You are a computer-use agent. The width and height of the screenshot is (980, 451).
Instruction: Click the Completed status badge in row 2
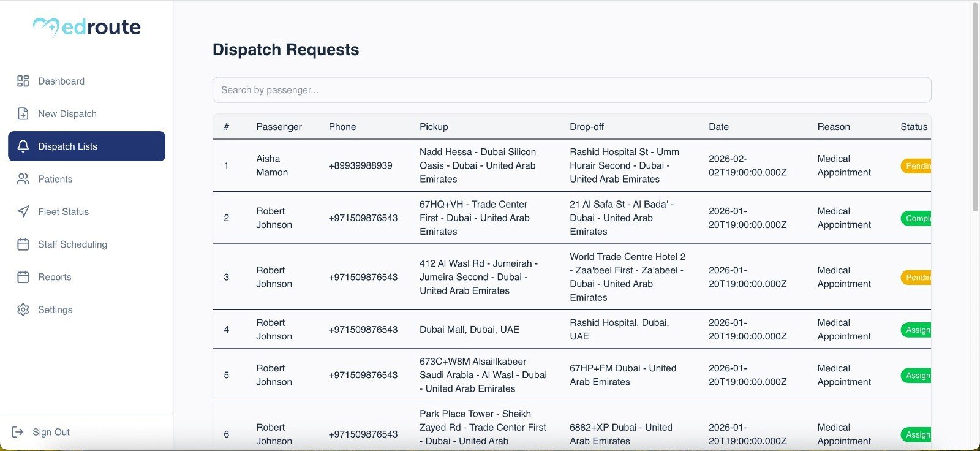coord(916,218)
